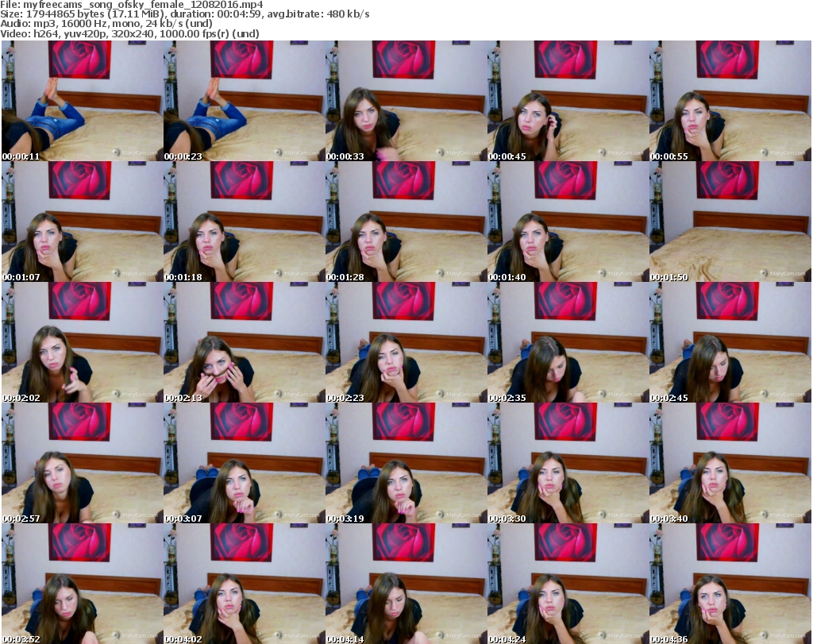Screen dimensions: 813x644
Task: Select the thumbnail frame at 00:01:40
Action: [568, 222]
